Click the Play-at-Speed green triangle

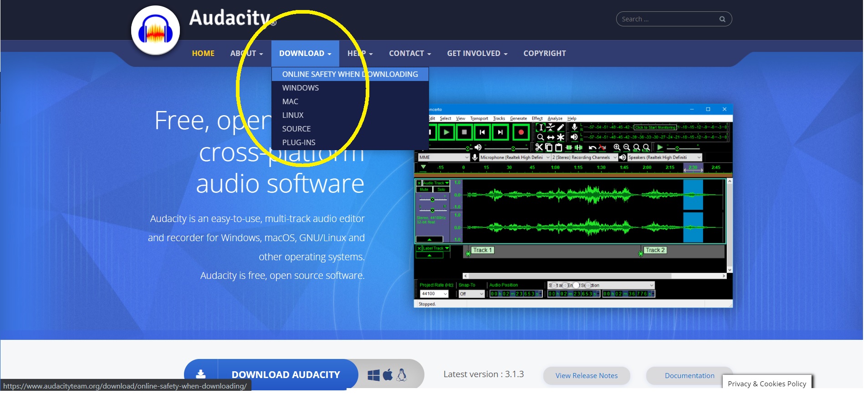tap(660, 147)
